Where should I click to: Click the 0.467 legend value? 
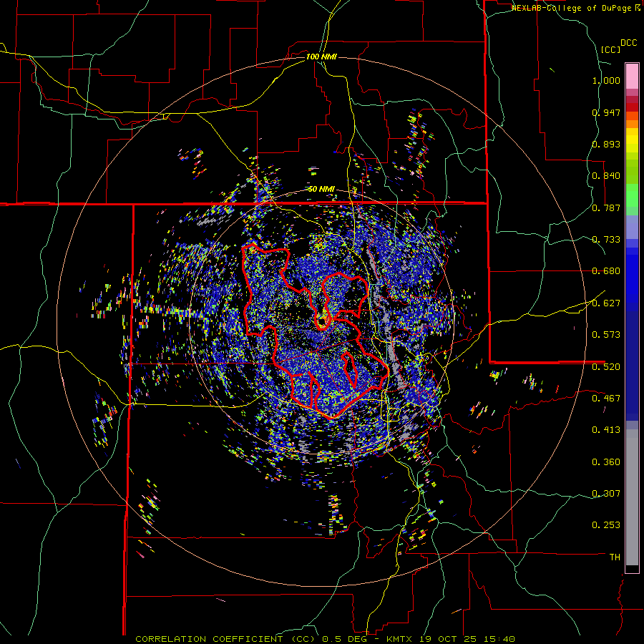pos(606,399)
